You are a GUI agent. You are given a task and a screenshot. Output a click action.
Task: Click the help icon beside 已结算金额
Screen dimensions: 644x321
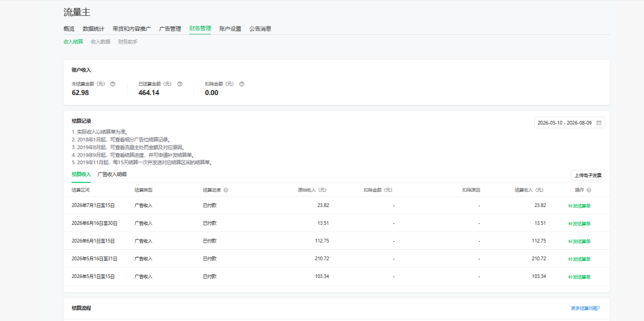[x=180, y=84]
